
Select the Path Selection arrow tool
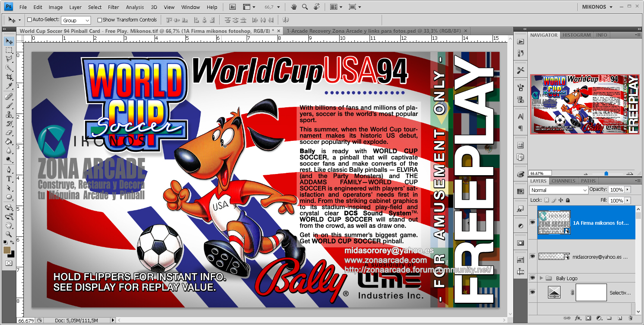9,188
